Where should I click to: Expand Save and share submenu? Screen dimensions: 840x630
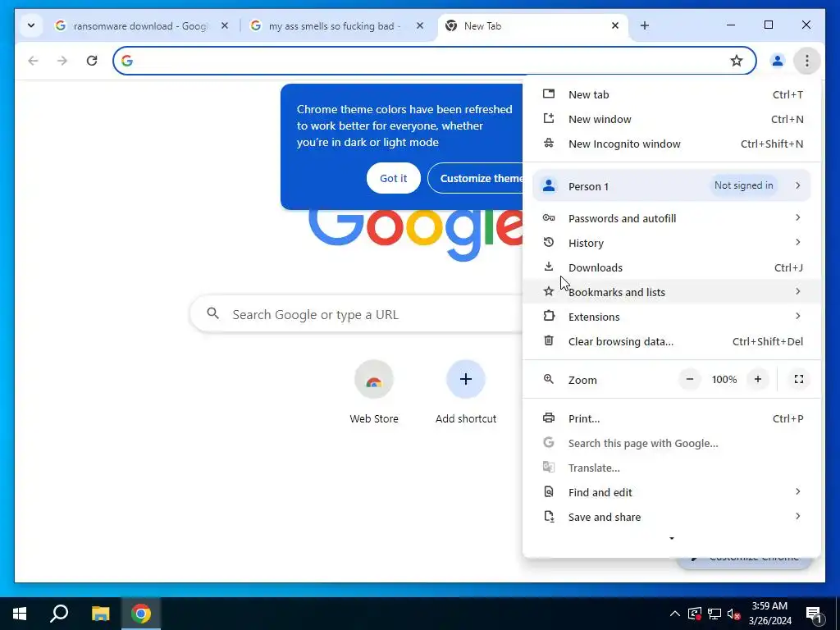click(x=672, y=517)
